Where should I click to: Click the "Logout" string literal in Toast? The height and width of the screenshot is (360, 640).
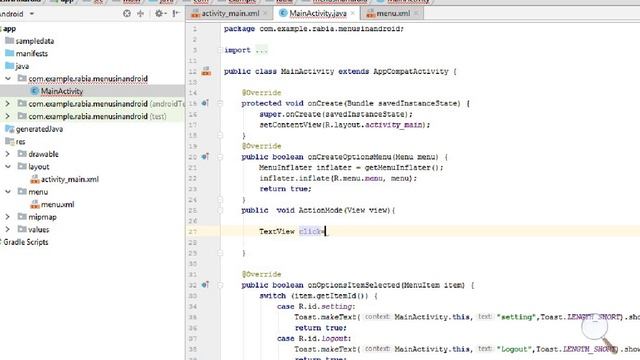pos(514,349)
